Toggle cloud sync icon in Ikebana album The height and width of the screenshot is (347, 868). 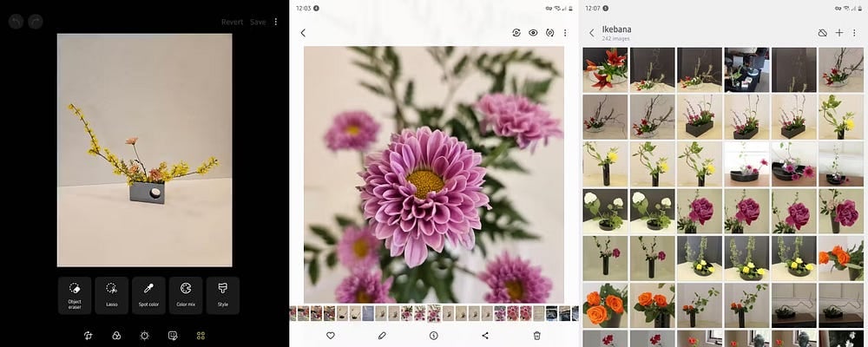(x=823, y=33)
